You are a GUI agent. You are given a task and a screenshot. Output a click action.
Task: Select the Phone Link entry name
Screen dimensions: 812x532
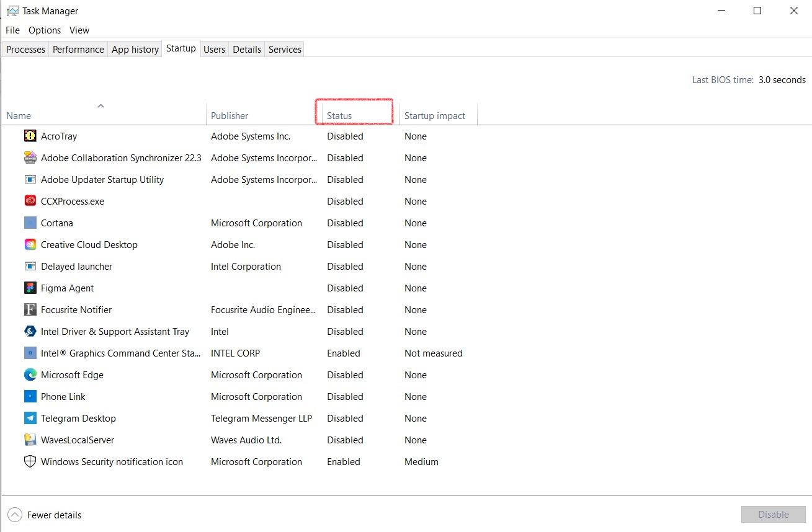click(x=63, y=396)
